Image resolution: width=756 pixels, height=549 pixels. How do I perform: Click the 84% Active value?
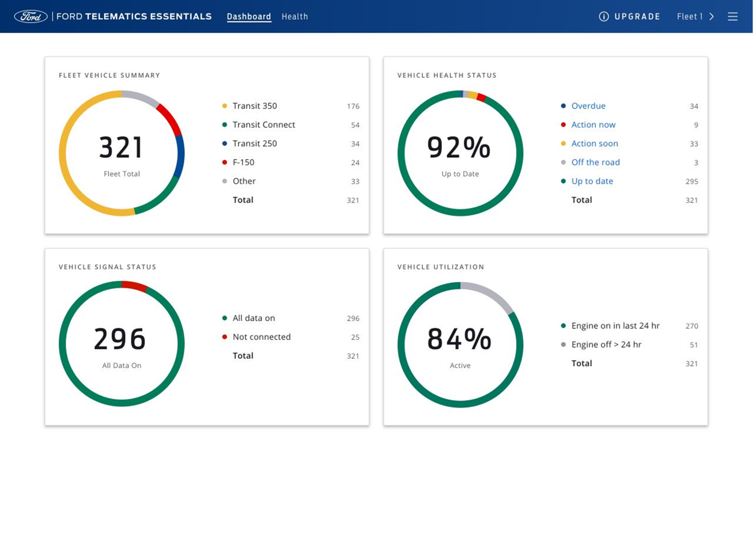(459, 339)
